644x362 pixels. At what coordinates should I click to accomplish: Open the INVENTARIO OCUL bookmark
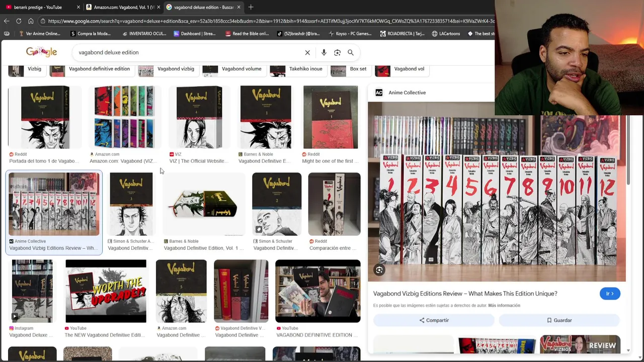click(144, 34)
